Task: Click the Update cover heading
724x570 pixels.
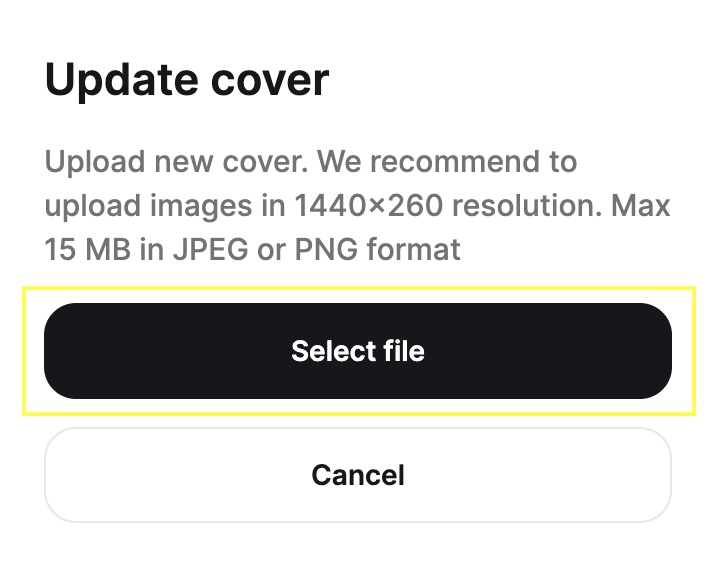Action: point(187,80)
